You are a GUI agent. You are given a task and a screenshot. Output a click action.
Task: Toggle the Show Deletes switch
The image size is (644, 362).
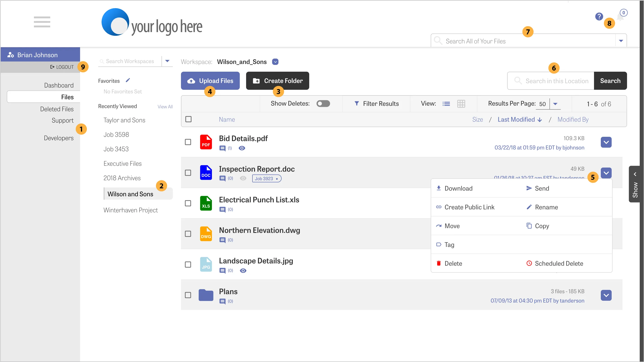point(323,103)
